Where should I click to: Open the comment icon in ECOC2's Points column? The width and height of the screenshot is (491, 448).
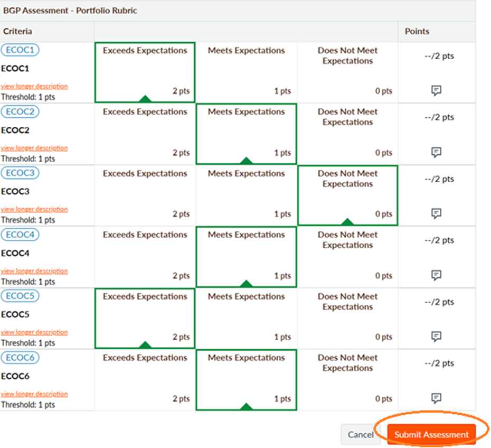click(x=436, y=152)
